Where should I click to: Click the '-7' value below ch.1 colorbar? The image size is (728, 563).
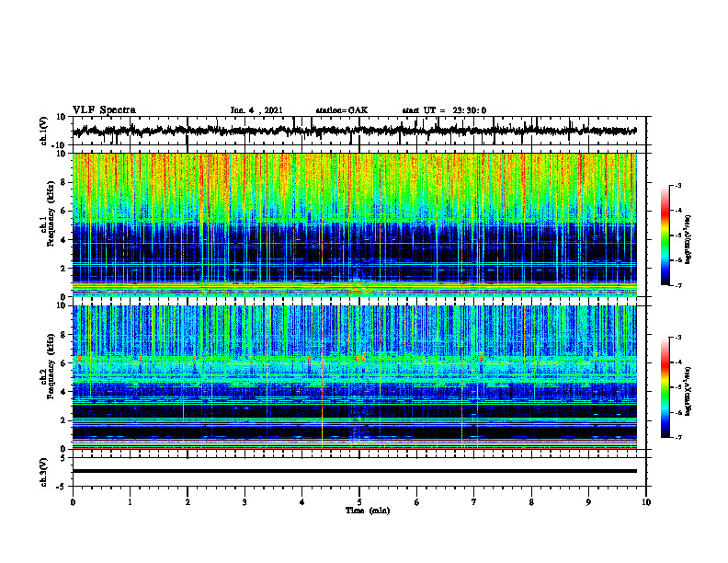click(677, 285)
